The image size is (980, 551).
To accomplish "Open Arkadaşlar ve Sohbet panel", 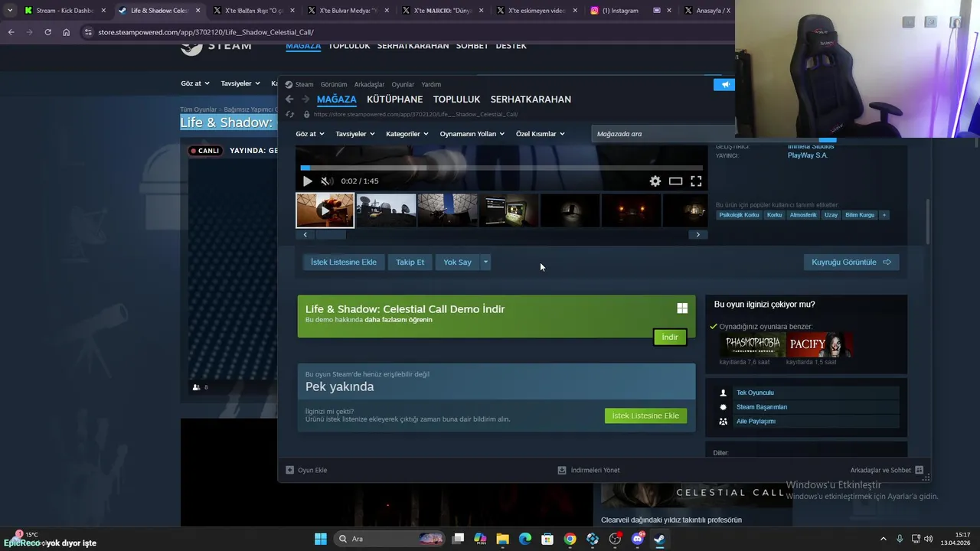I will click(887, 470).
